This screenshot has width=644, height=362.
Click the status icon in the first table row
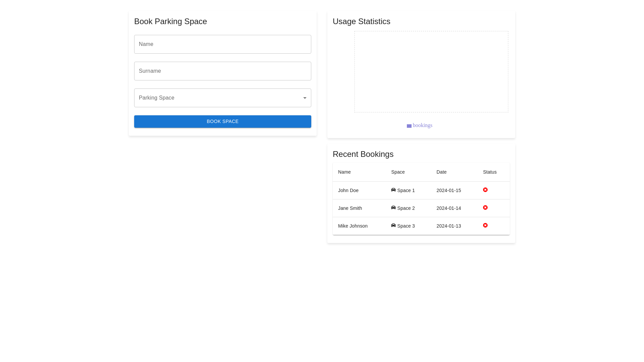(x=485, y=190)
